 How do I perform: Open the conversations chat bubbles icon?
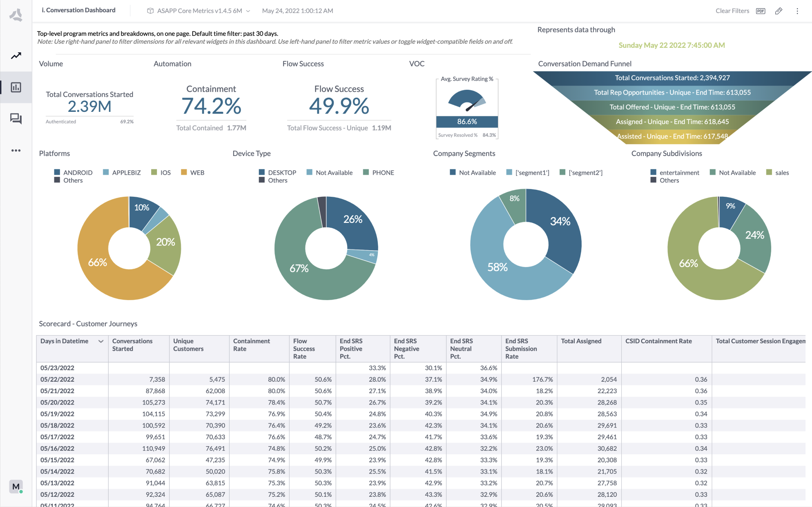point(16,119)
